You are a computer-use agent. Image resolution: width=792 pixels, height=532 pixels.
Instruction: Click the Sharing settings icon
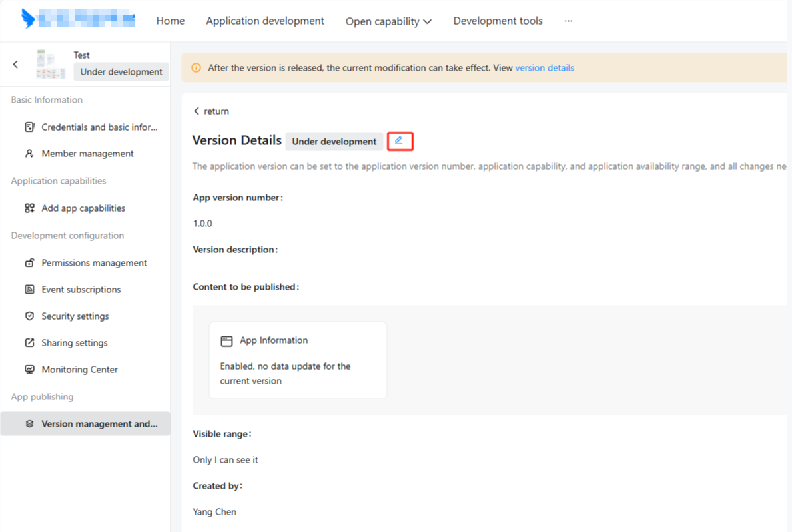click(29, 343)
